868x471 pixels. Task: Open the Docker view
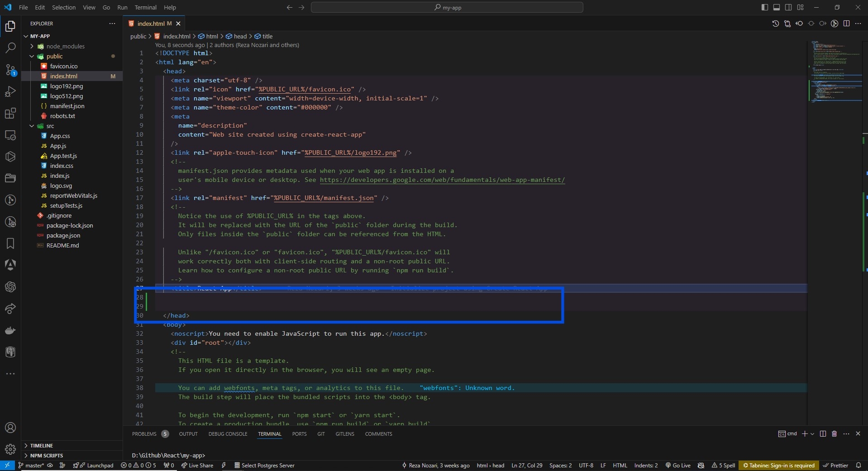click(10, 330)
